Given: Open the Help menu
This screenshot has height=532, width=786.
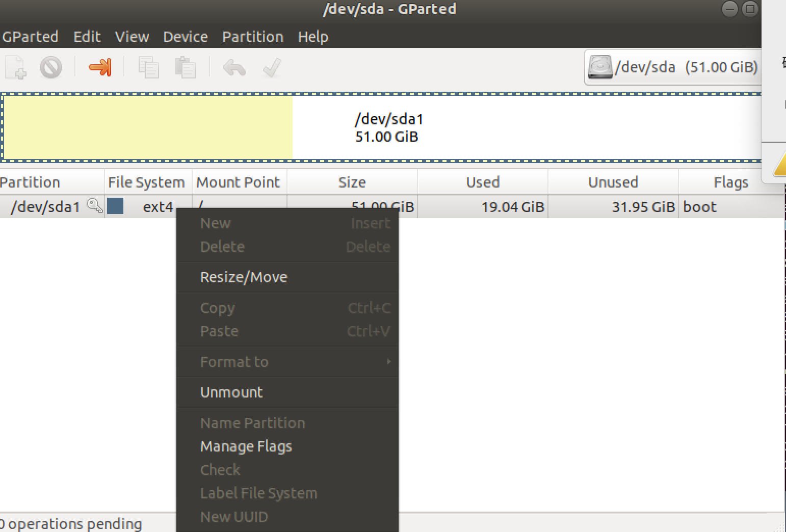Looking at the screenshot, I should click(x=313, y=37).
